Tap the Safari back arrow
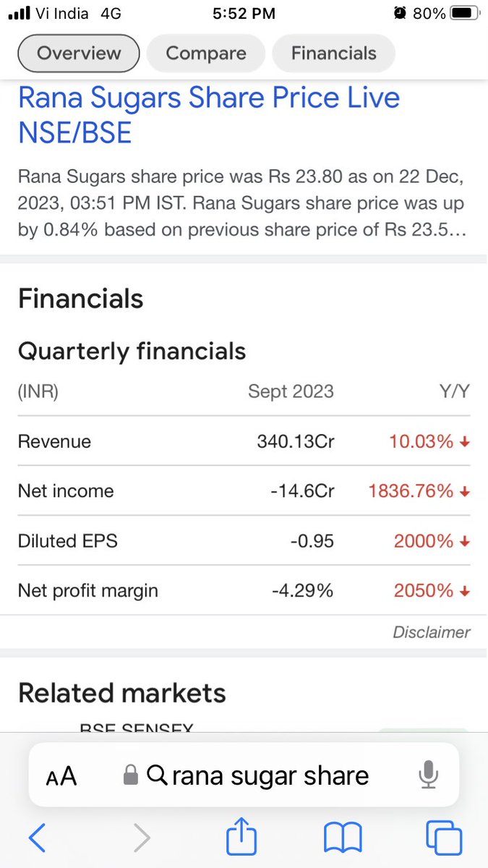Screen dimensions: 488x868 point(37,838)
